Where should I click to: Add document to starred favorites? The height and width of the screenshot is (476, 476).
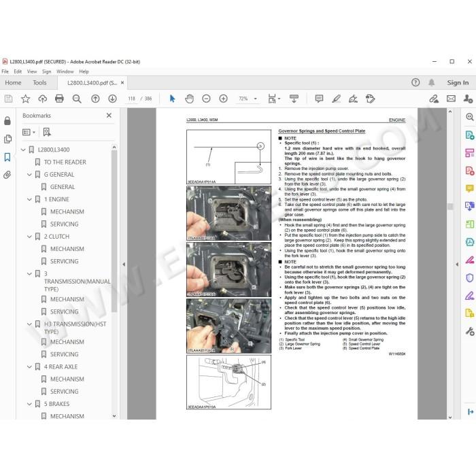coord(26,99)
